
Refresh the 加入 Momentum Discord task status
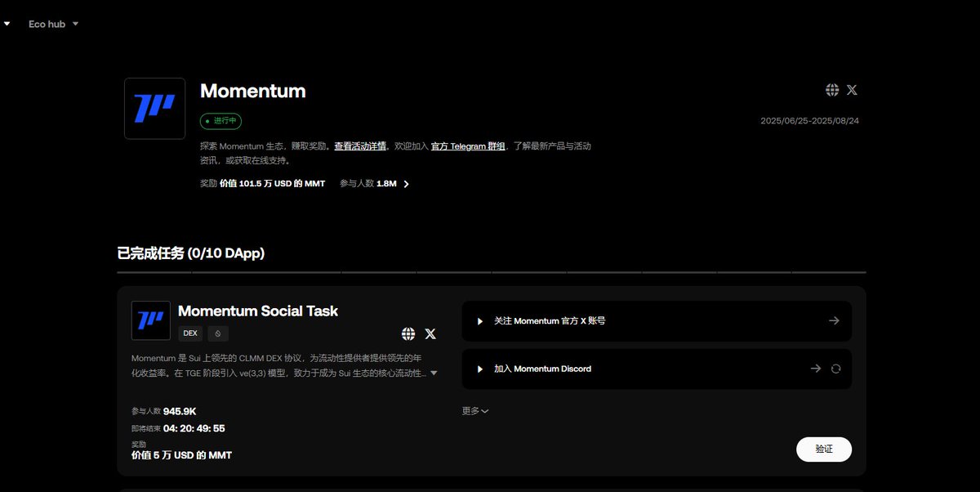(835, 369)
